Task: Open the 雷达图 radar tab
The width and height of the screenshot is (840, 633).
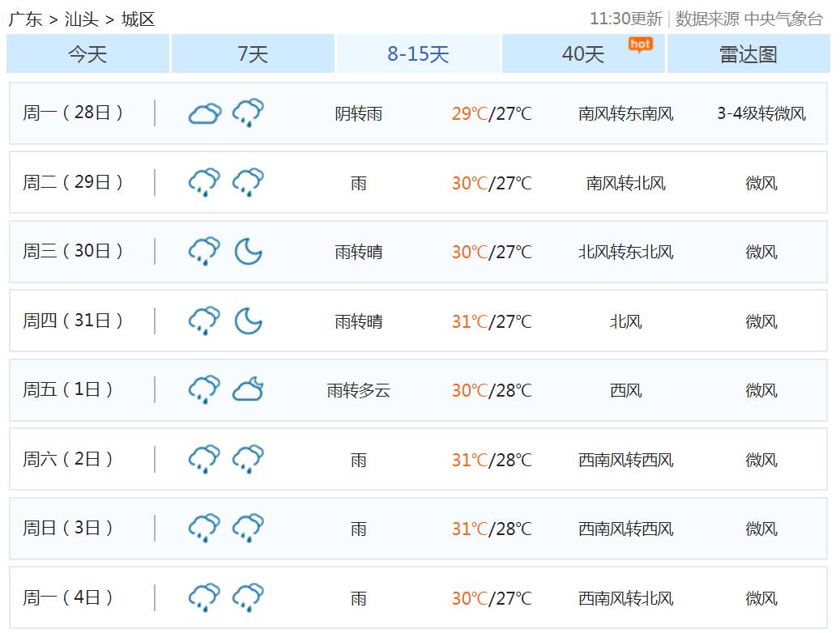Action: tap(748, 54)
